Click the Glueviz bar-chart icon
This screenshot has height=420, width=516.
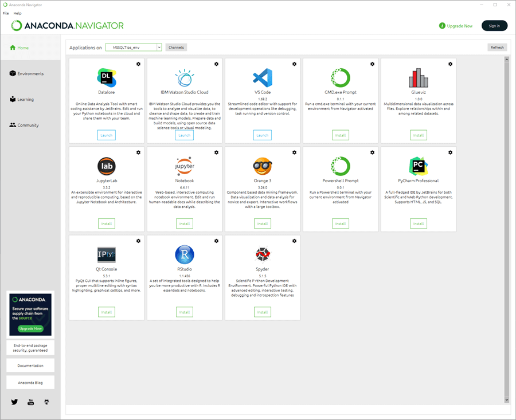click(x=418, y=76)
